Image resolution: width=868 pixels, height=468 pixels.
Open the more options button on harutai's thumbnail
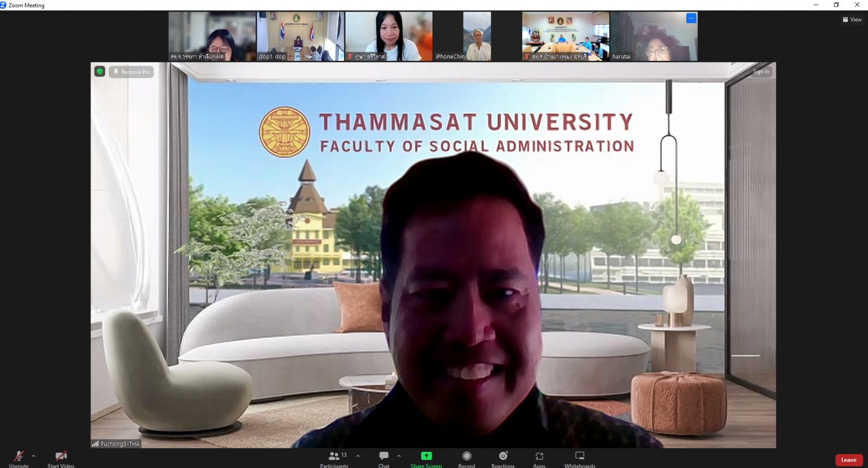pos(691,19)
